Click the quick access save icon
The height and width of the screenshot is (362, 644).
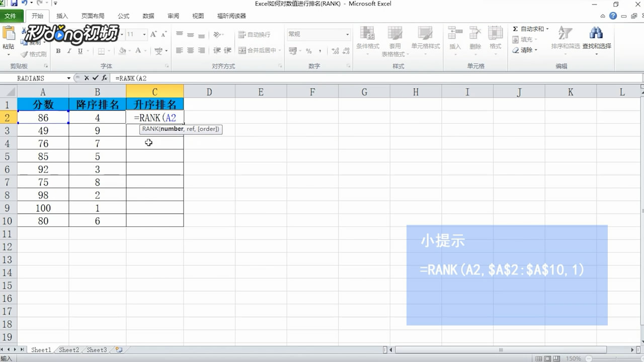tap(14, 4)
